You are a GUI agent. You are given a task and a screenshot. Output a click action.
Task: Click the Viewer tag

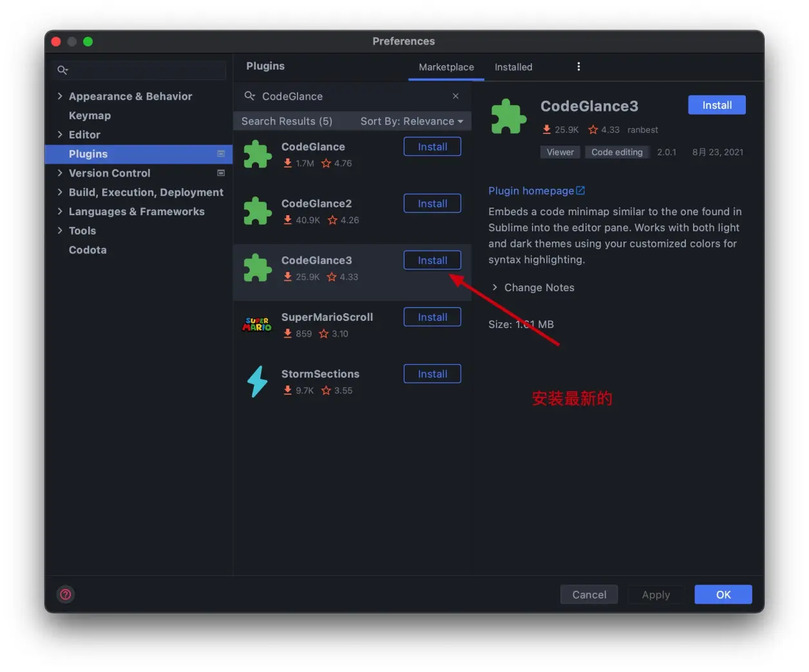(x=560, y=152)
